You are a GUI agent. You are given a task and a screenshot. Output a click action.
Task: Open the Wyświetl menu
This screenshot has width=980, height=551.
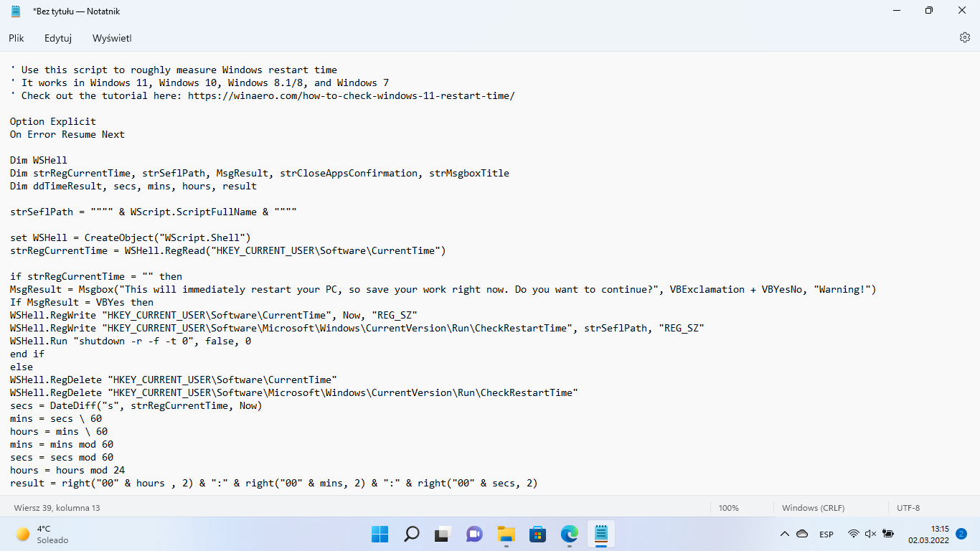coord(112,38)
